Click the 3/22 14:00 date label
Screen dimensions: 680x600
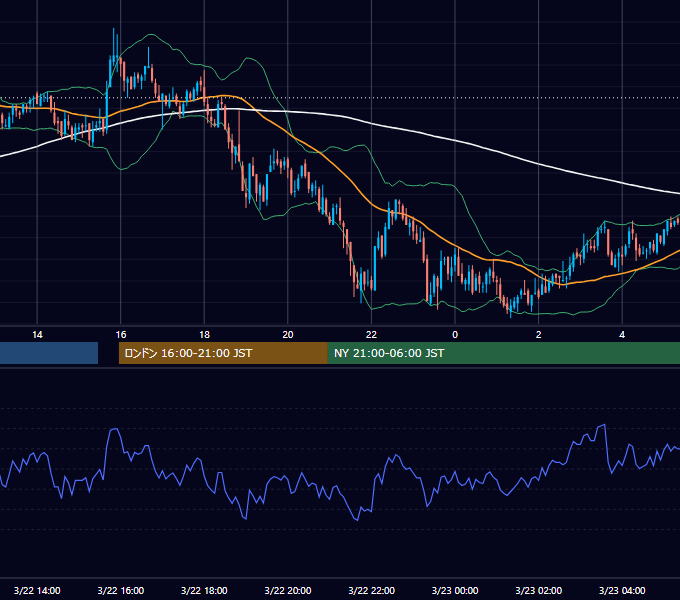pyautogui.click(x=37, y=590)
